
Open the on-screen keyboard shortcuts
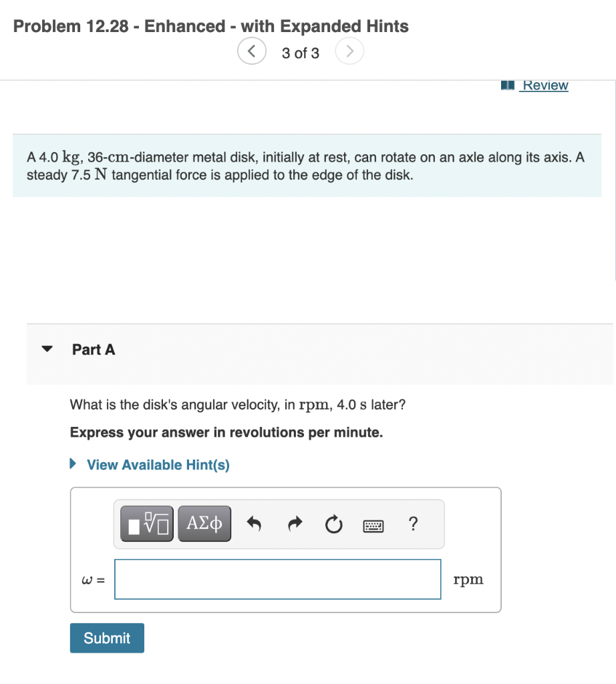(x=373, y=525)
